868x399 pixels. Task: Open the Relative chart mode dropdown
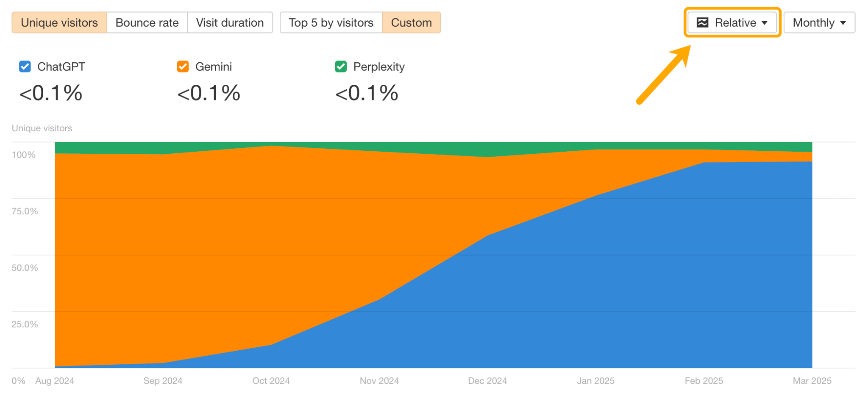[x=732, y=22]
